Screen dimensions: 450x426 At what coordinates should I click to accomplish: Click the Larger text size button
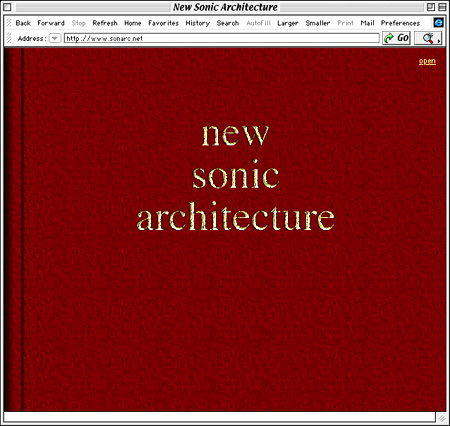[288, 23]
